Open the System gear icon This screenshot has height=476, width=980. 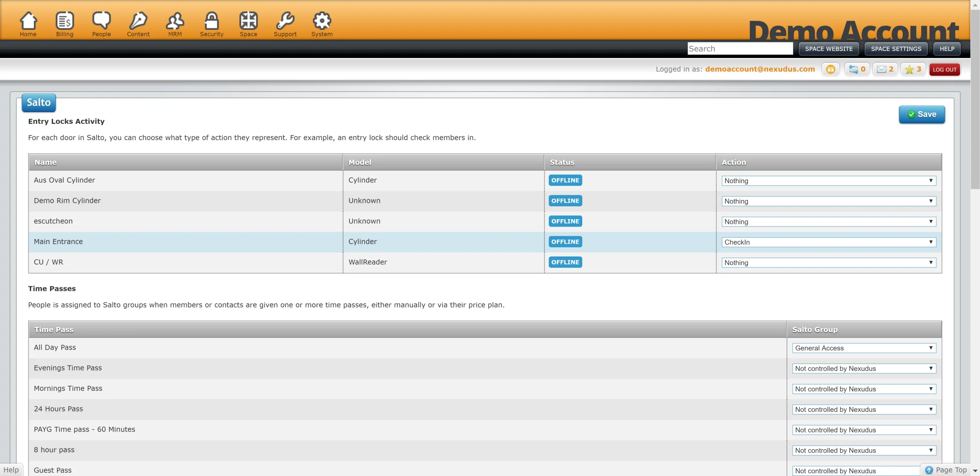point(322,21)
